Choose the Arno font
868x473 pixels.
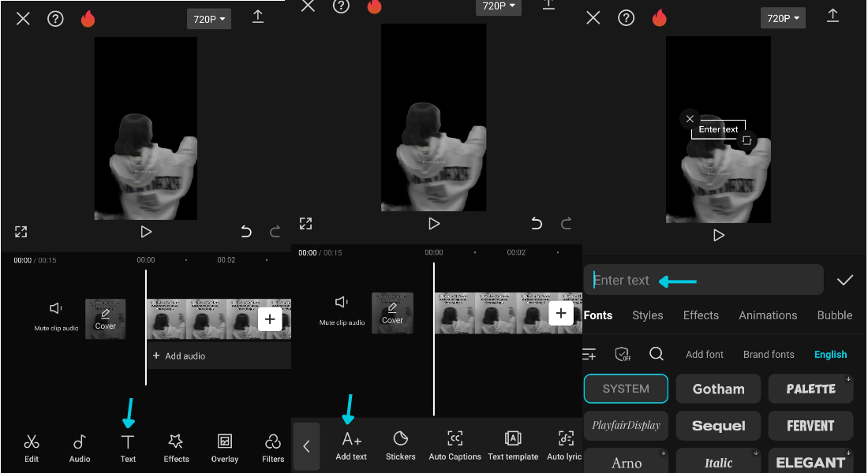(626, 461)
